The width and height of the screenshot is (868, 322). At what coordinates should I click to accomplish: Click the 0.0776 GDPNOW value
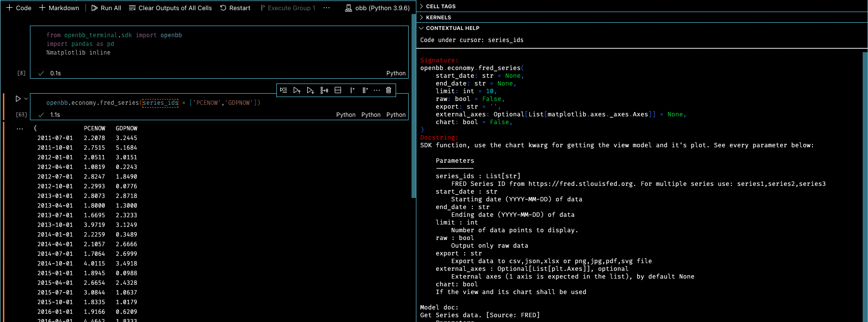tap(127, 186)
